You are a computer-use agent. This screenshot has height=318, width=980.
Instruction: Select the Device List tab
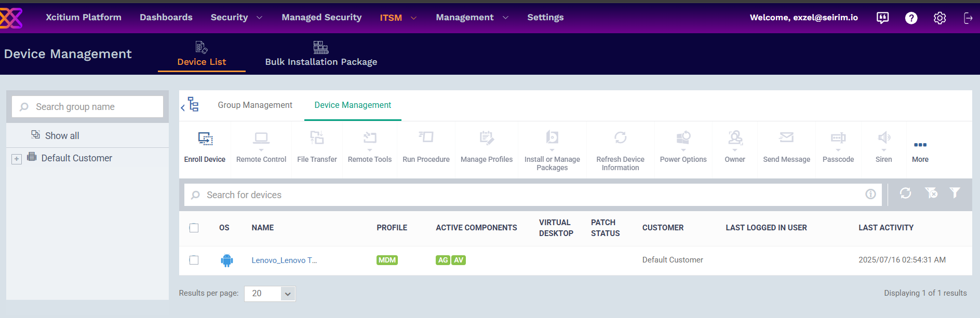tap(202, 54)
